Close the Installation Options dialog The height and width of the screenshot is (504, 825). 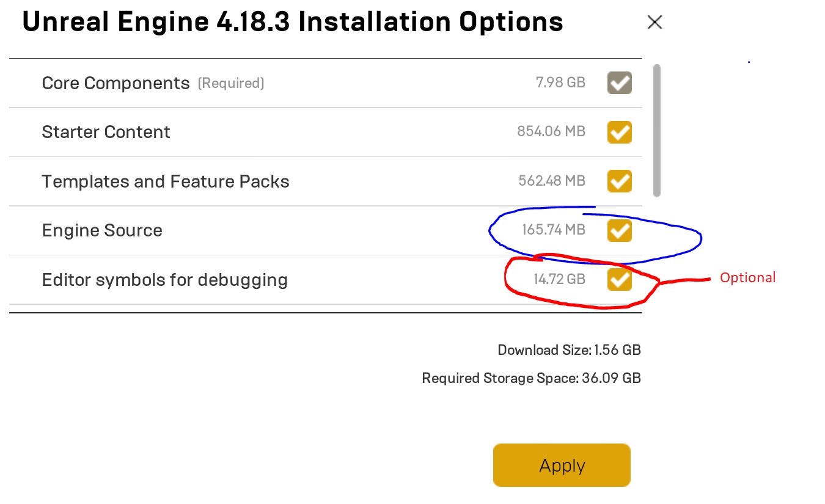(x=654, y=23)
